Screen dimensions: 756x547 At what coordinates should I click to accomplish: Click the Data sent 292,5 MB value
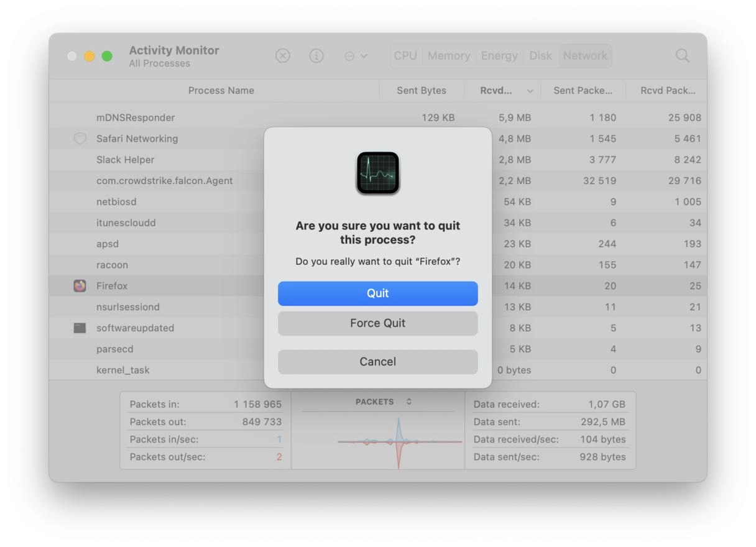coord(602,421)
